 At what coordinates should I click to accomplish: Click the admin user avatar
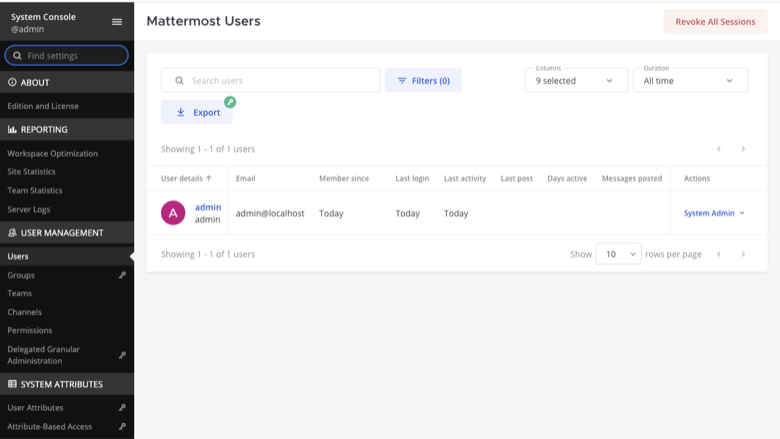pyautogui.click(x=173, y=213)
